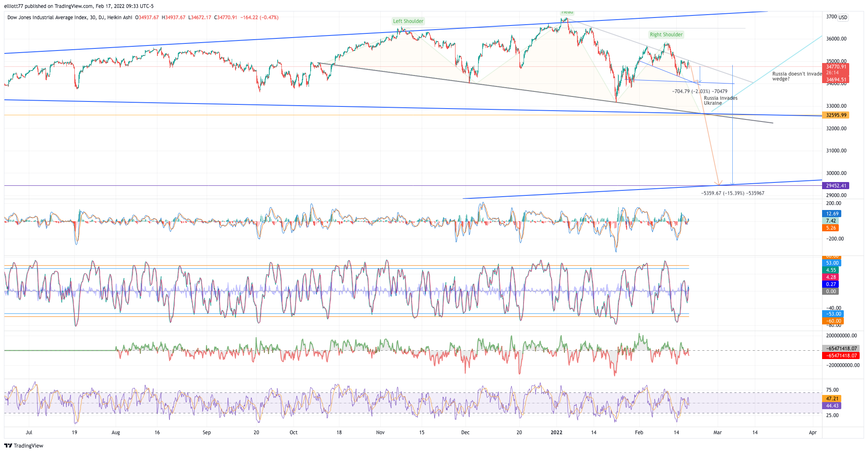The height and width of the screenshot is (453, 868).
Task: Click the gray -65471418.07 value label
Action: coord(841,349)
